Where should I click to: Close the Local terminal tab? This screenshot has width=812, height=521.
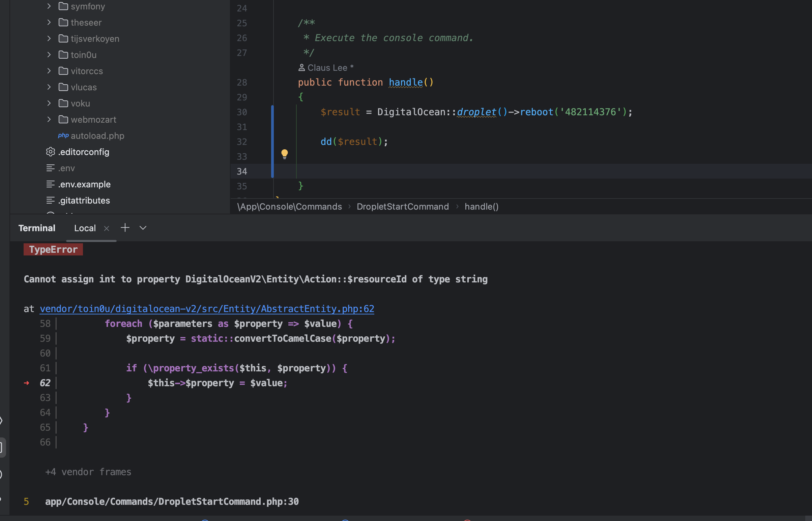pyautogui.click(x=107, y=228)
